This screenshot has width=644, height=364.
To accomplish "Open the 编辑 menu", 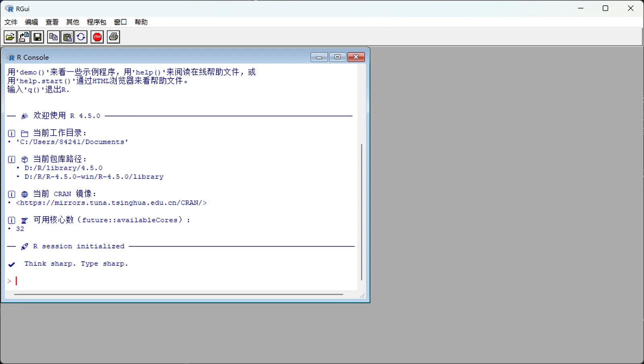I will point(31,22).
